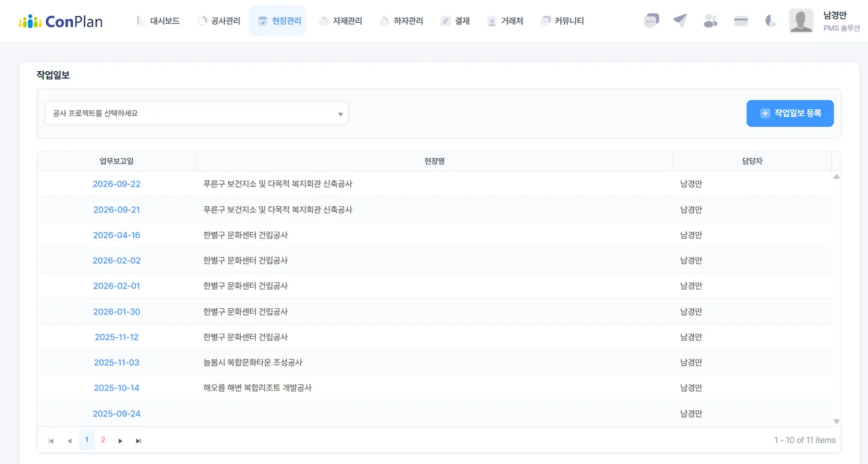Open the 2025-11-12 work report

116,337
